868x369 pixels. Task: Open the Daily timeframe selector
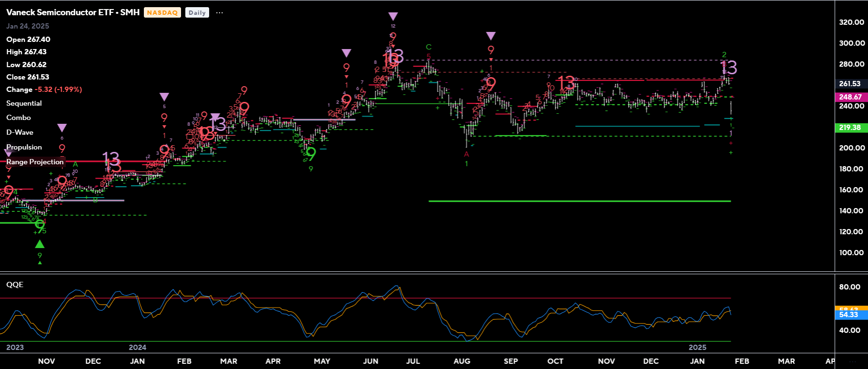point(197,13)
